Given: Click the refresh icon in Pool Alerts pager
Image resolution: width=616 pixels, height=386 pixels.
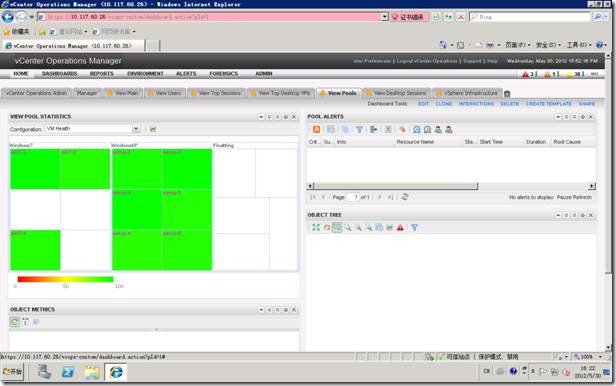Looking at the screenshot, I should [x=405, y=197].
